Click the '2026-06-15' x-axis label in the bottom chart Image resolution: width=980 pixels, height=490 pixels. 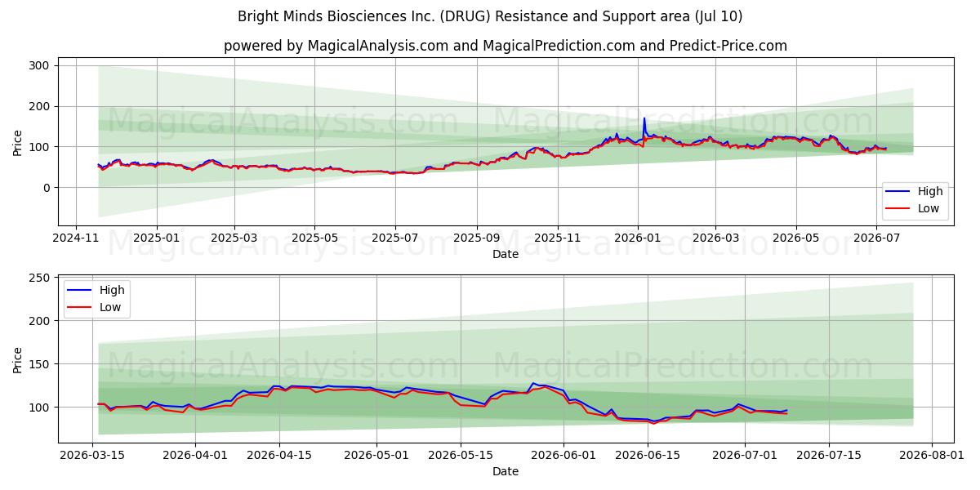(648, 457)
